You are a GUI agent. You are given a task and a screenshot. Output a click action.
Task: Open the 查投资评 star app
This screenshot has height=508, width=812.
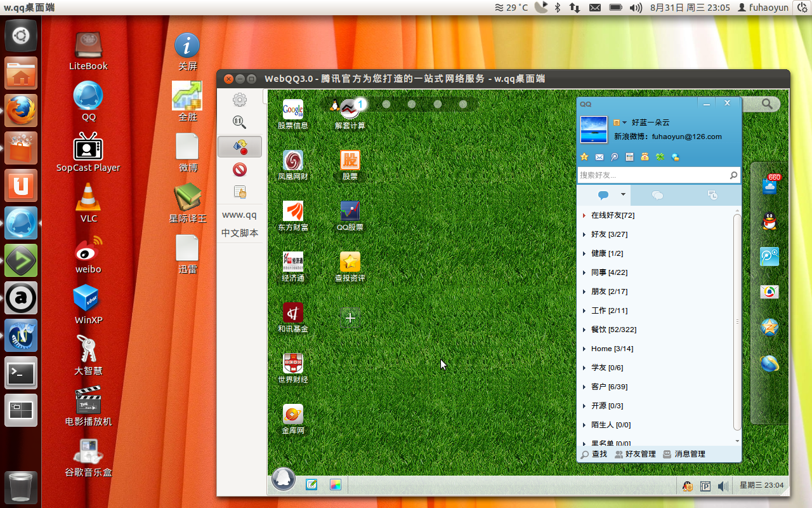click(350, 262)
